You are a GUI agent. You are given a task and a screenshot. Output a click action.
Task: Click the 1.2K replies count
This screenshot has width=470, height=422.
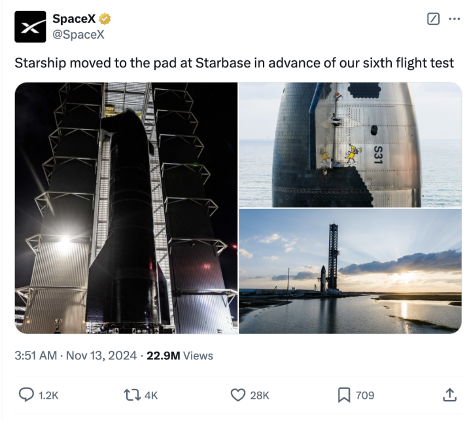click(x=49, y=396)
